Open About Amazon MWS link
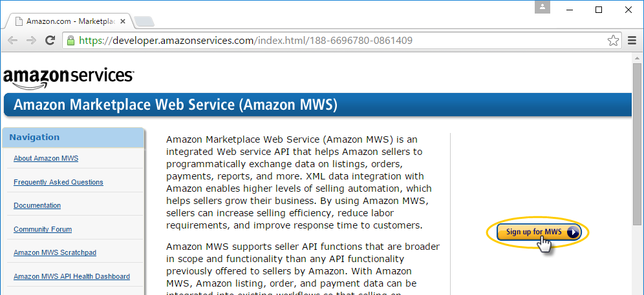The height and width of the screenshot is (295, 644). click(46, 158)
